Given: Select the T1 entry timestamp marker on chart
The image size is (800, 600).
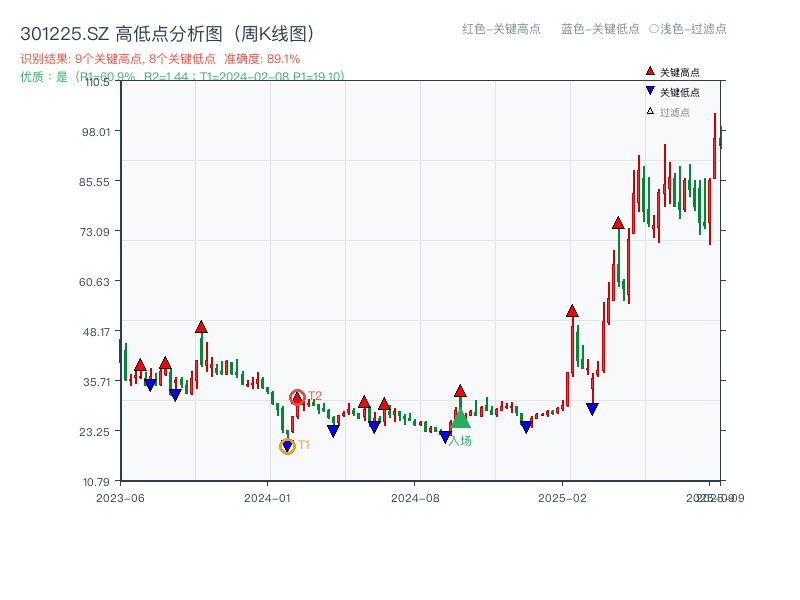Looking at the screenshot, I should 286,444.
